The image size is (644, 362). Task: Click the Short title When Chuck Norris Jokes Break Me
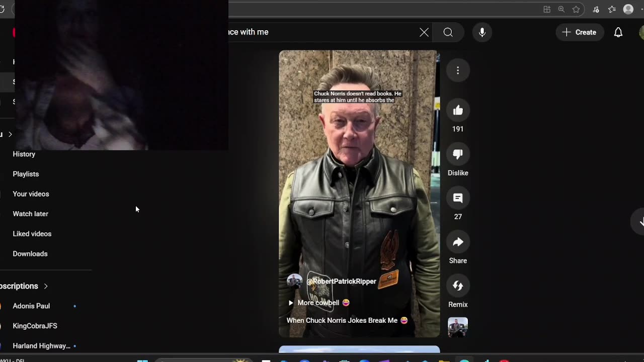(347, 320)
